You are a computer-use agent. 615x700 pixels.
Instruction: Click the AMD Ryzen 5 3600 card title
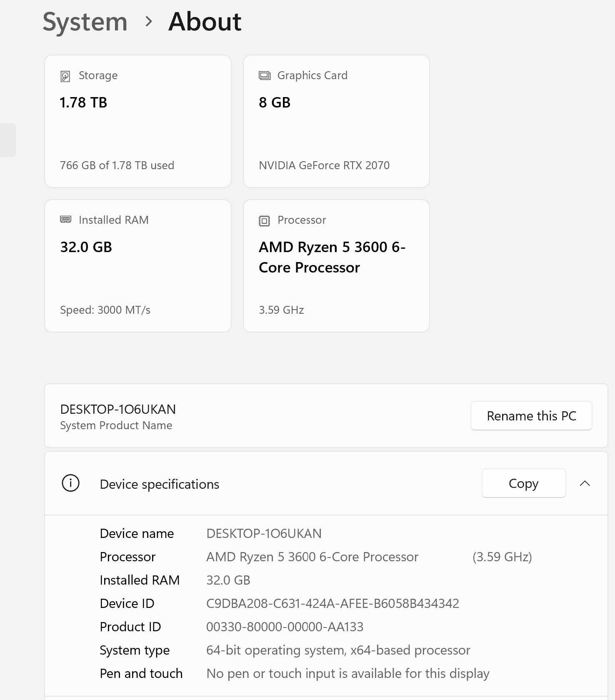(x=332, y=257)
